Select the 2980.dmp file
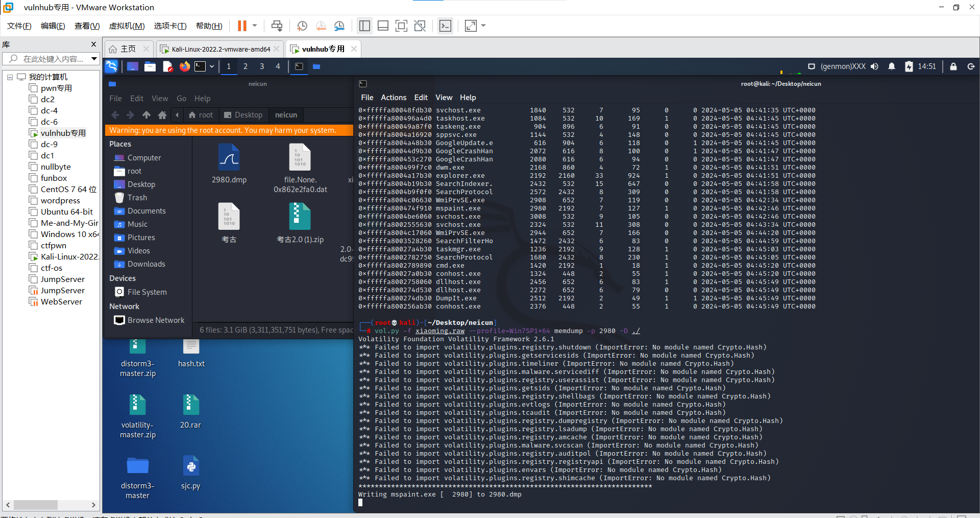The image size is (980, 518). 229,164
